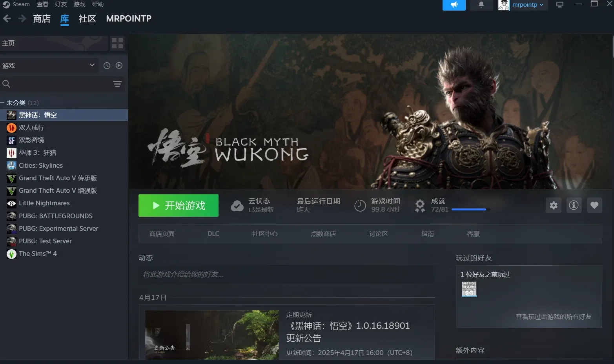Click the mrpointp profile avatar
This screenshot has height=364, width=614.
tap(503, 5)
